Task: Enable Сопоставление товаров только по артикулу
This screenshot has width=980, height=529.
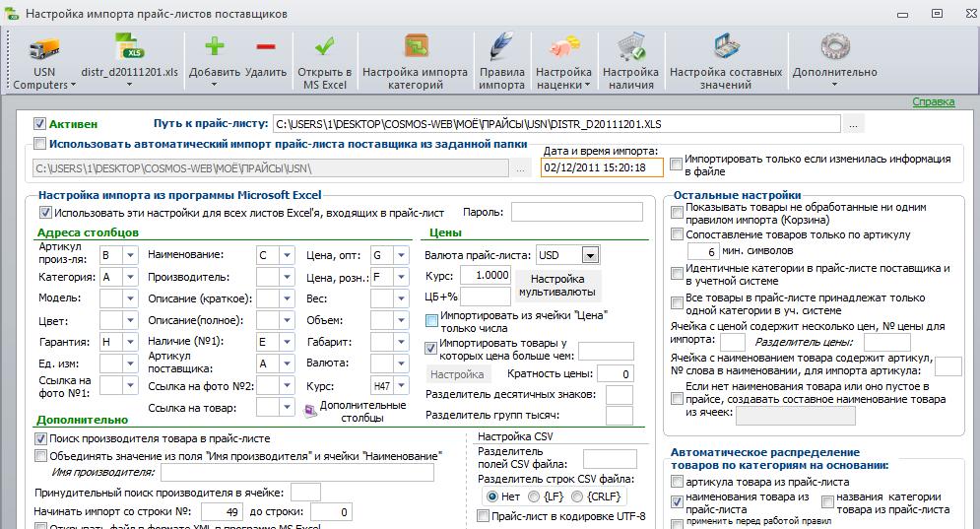Action: tap(677, 234)
